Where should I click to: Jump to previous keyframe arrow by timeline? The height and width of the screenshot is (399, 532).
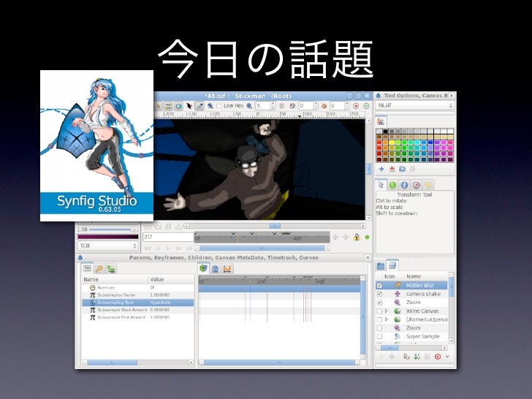click(335, 237)
